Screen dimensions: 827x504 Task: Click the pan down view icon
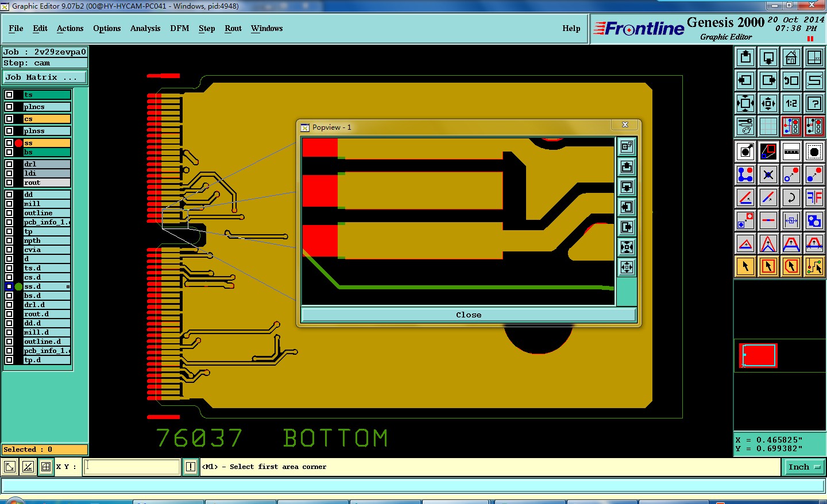(768, 57)
